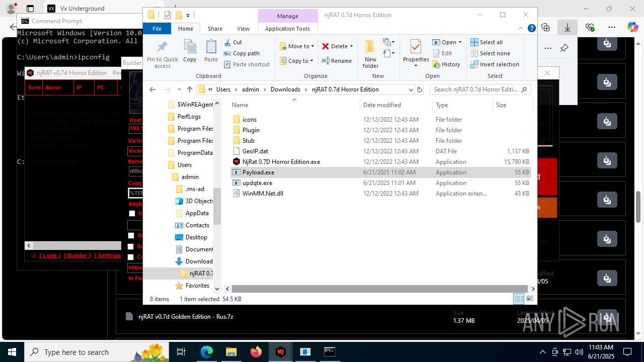This screenshot has height=362, width=644.
Task: Click the Search njRAT 0.7d Horror Edition box
Action: [480, 89]
